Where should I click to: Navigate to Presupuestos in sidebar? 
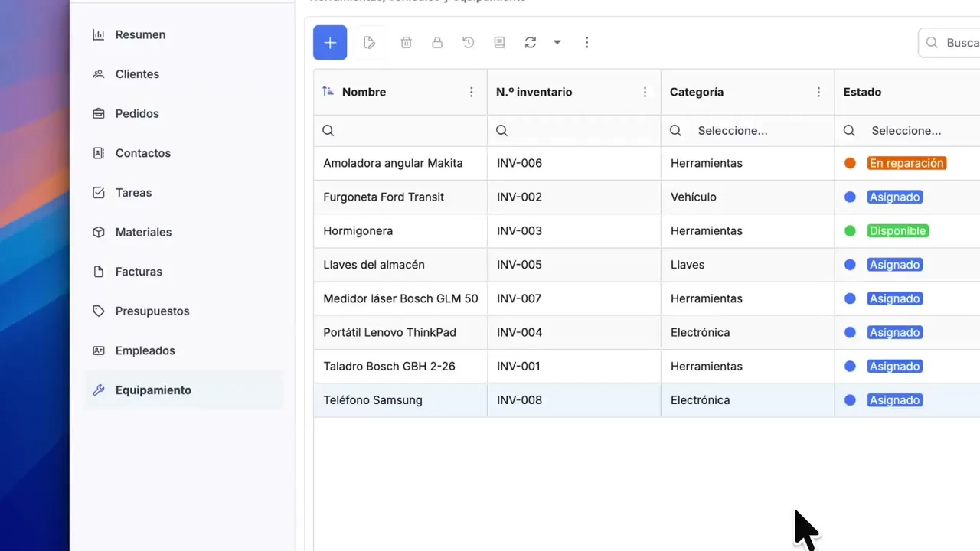[152, 311]
